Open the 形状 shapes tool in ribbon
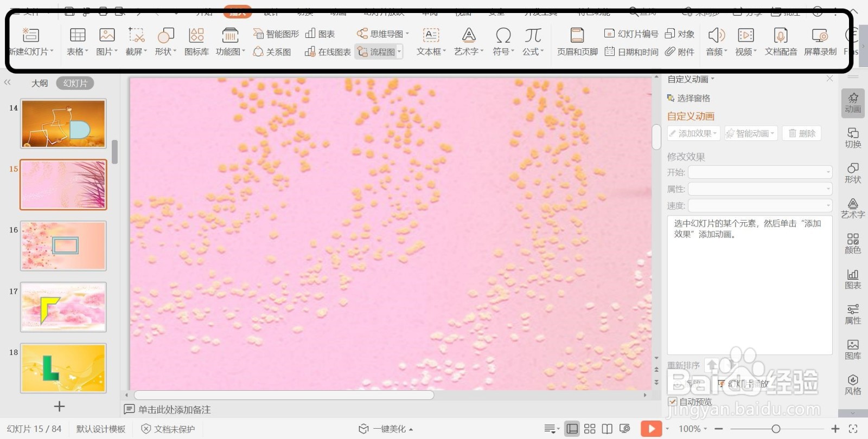The image size is (868, 439). point(165,42)
